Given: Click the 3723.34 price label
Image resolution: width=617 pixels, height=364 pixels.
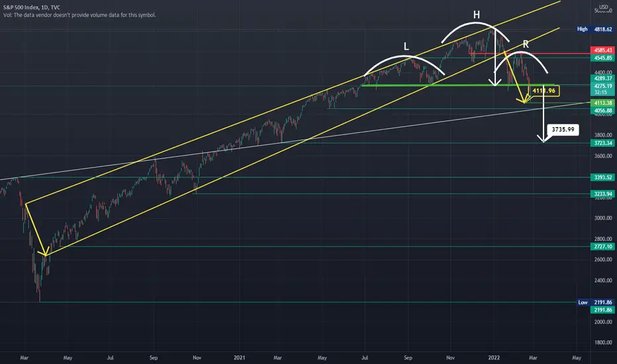Looking at the screenshot, I should tap(603, 143).
